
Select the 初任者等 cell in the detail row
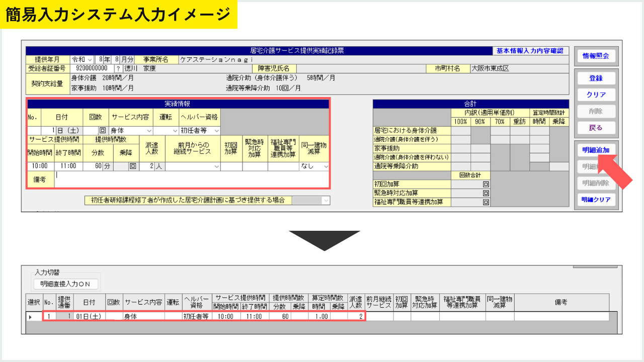point(196,317)
